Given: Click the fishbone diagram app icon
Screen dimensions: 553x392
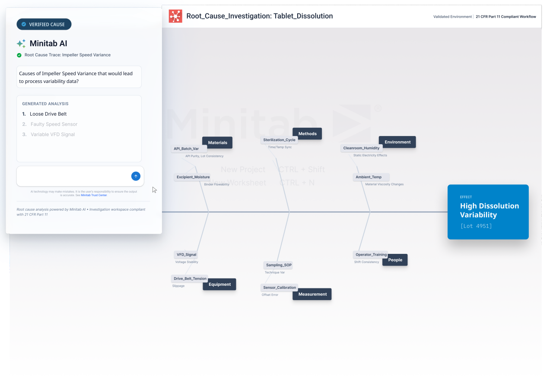Looking at the screenshot, I should pos(175,16).
